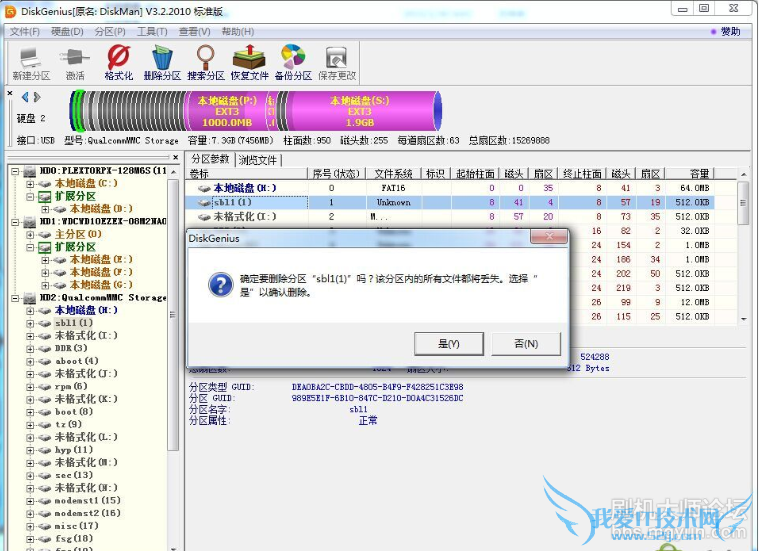The height and width of the screenshot is (551, 759).
Task: Select fsg(18) in the tree
Action: (74, 538)
